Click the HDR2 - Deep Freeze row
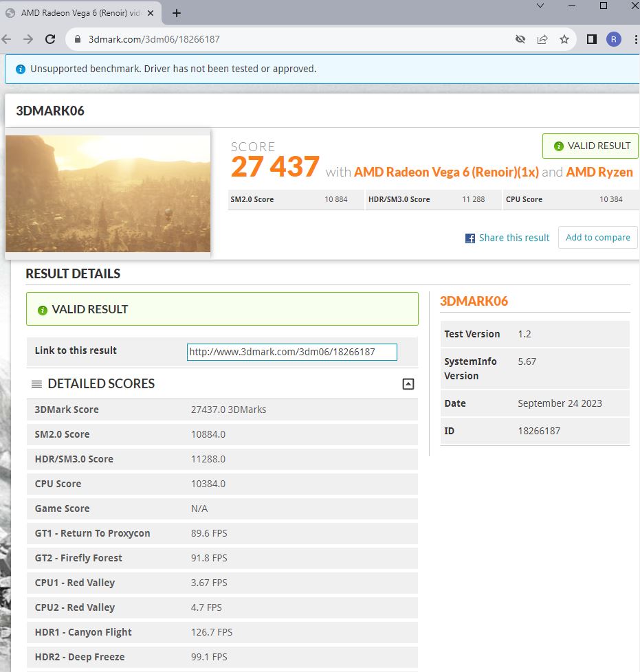The image size is (640, 672). (222, 657)
